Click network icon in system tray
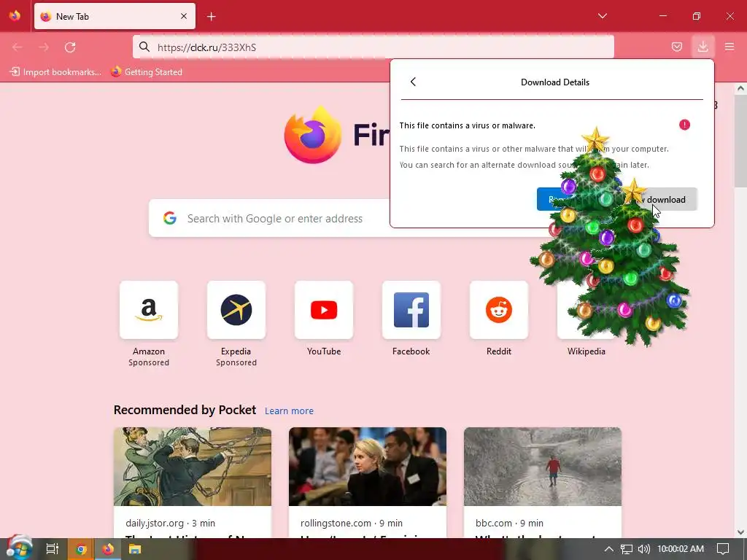The height and width of the screenshot is (560, 747). pos(627,549)
